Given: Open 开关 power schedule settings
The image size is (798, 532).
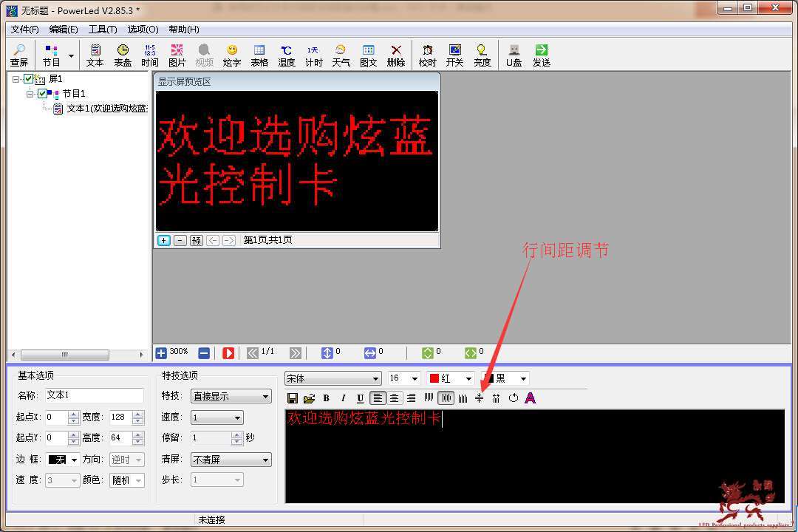Looking at the screenshot, I should tap(454, 55).
